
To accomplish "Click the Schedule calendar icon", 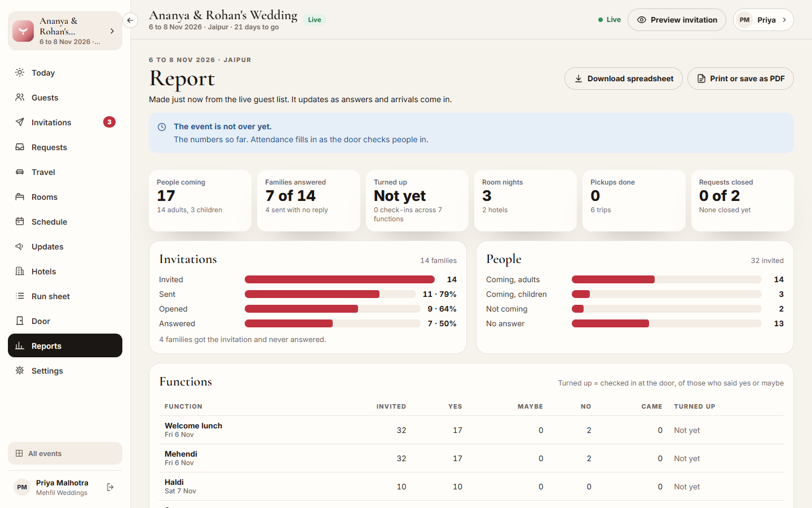I will 20,221.
